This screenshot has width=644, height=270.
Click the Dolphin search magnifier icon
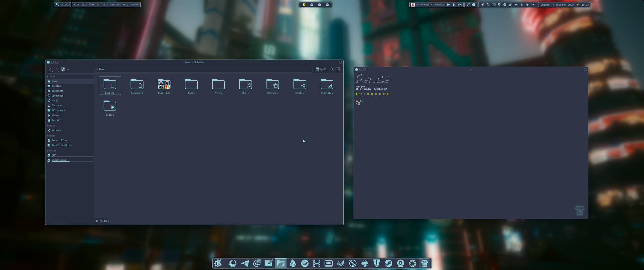point(332,69)
